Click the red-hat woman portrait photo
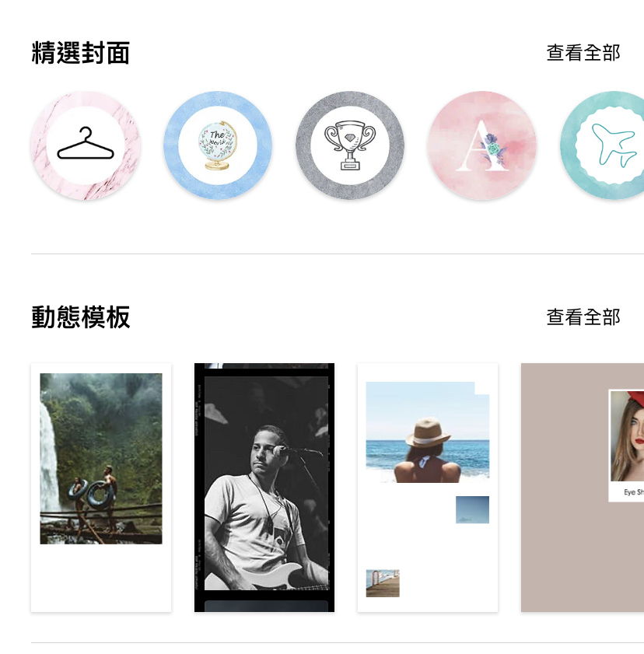This screenshot has height=654, width=644. [628, 435]
